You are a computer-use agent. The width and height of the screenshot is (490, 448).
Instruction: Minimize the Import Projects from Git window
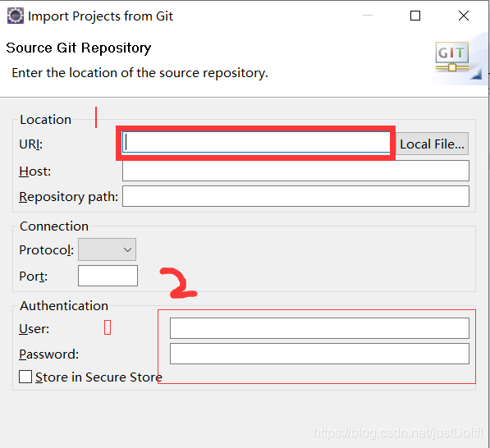368,16
